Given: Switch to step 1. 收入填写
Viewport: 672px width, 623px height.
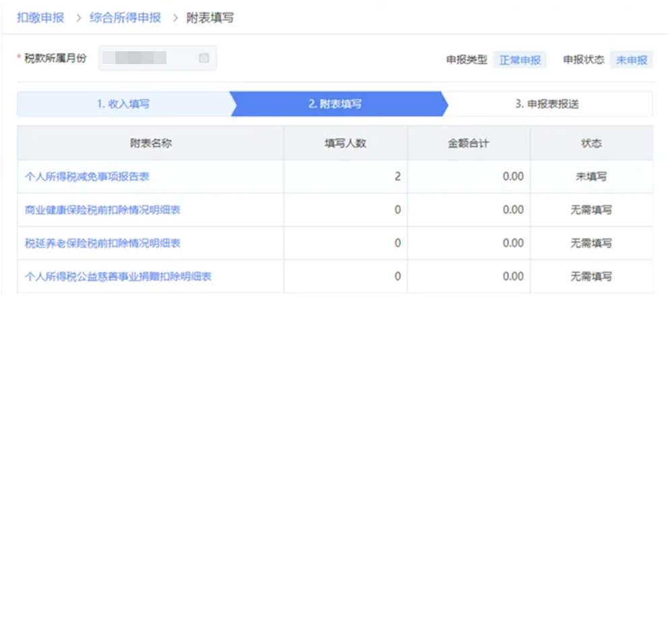Looking at the screenshot, I should pos(123,104).
